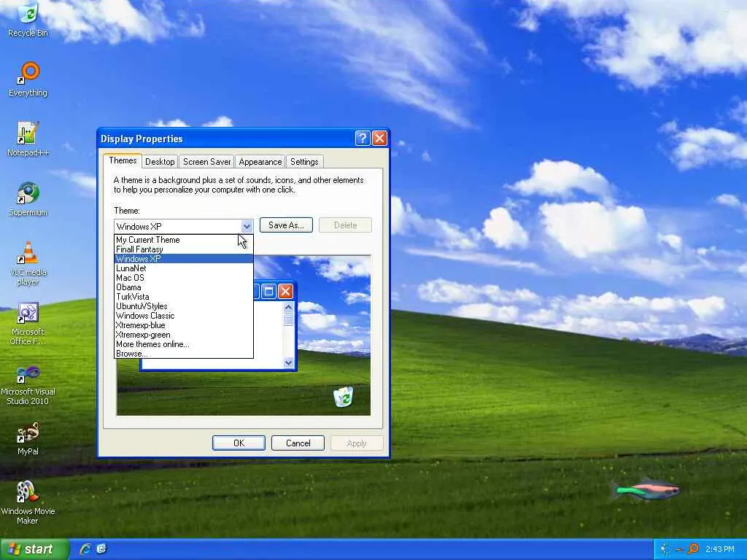Viewport: 747px width, 560px height.
Task: Open the Recycle Bin desktop icon
Action: [x=28, y=19]
